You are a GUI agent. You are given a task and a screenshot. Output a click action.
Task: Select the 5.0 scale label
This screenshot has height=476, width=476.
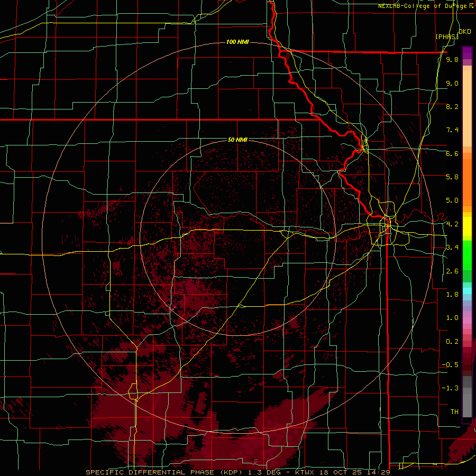(x=452, y=200)
